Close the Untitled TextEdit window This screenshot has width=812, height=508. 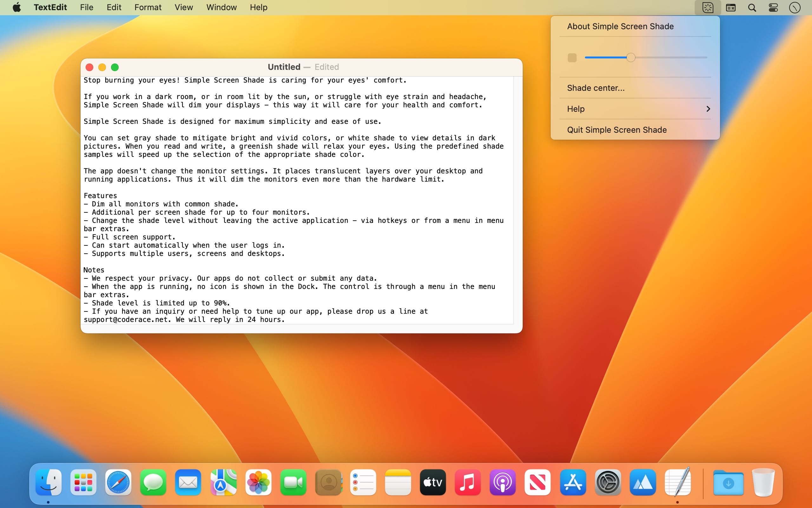pyautogui.click(x=89, y=67)
